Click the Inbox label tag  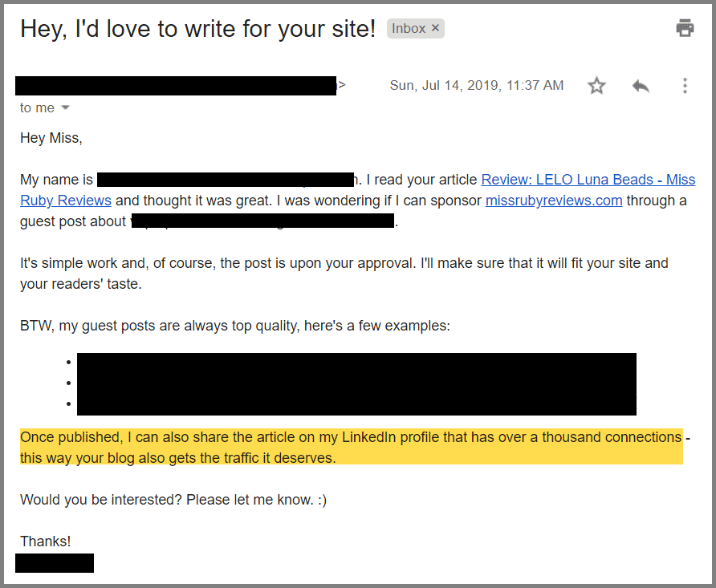(x=409, y=28)
